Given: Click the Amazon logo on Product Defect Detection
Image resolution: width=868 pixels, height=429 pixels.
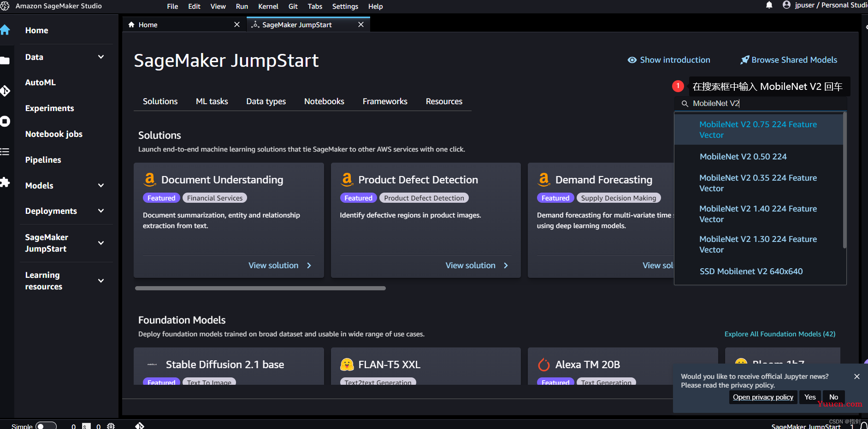Looking at the screenshot, I should click(347, 179).
